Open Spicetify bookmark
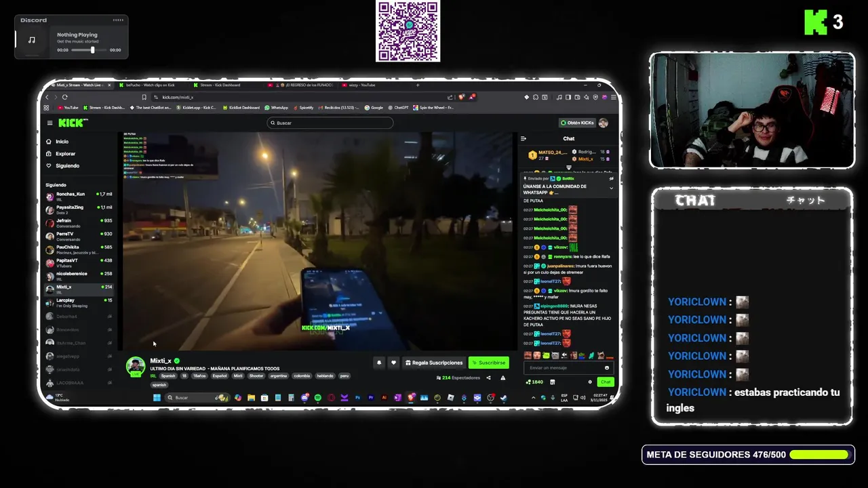868x488 pixels. [303, 107]
